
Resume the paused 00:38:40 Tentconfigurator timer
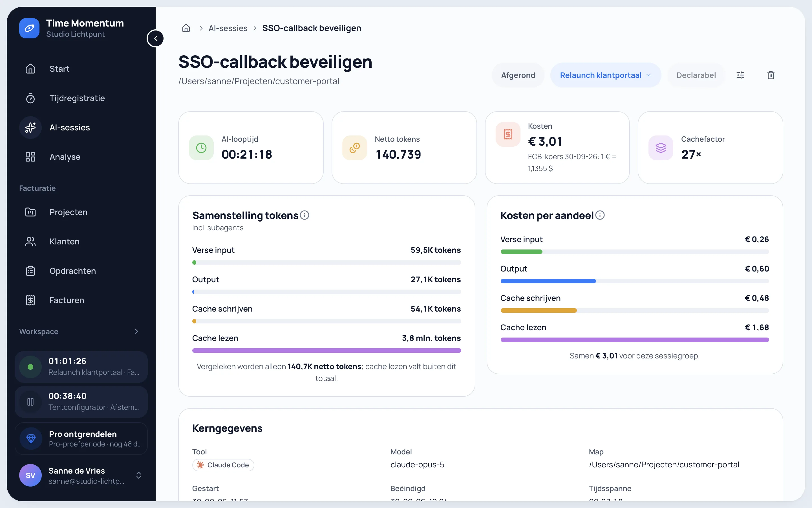pos(30,402)
